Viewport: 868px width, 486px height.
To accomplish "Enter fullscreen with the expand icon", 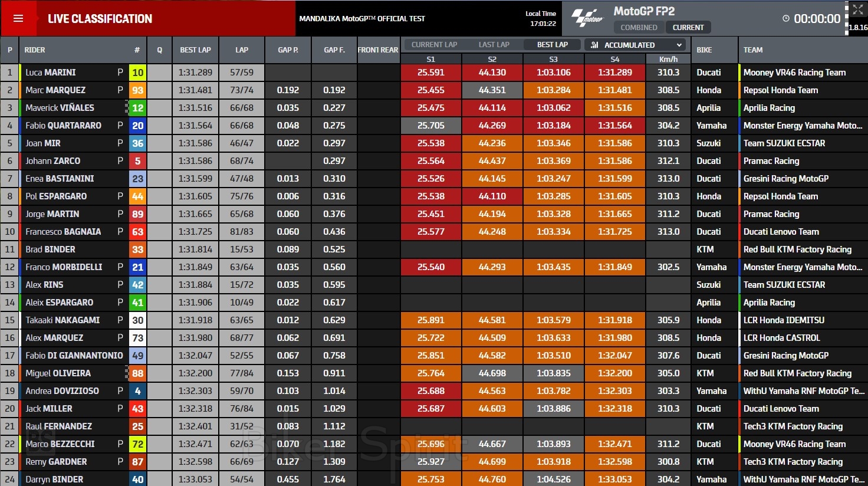I will pos(857,9).
